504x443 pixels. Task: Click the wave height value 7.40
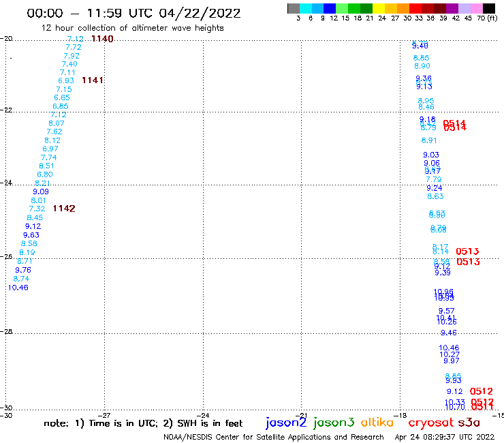click(x=69, y=64)
